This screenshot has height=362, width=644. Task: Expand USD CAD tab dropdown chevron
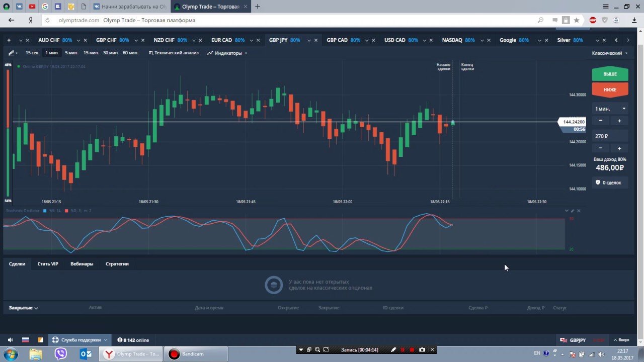(x=425, y=40)
